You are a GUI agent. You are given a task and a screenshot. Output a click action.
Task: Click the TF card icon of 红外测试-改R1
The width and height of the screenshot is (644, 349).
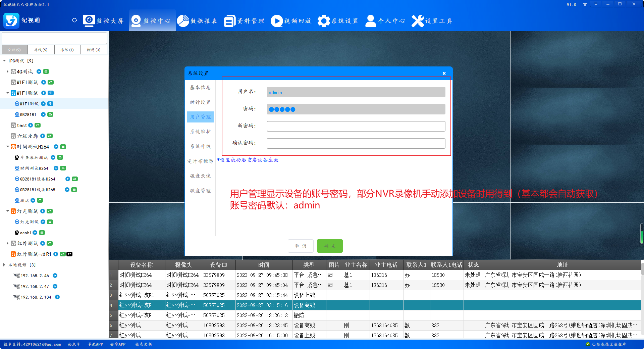(x=69, y=254)
